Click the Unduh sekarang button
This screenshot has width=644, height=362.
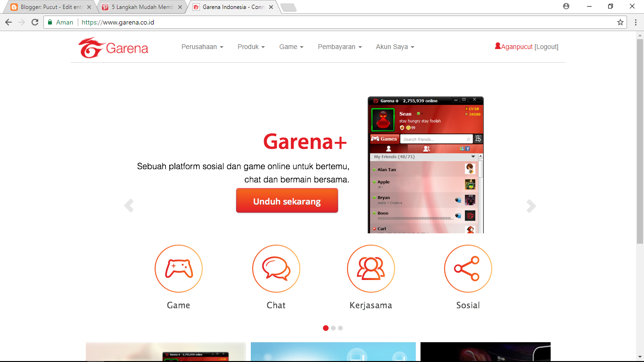click(x=287, y=201)
